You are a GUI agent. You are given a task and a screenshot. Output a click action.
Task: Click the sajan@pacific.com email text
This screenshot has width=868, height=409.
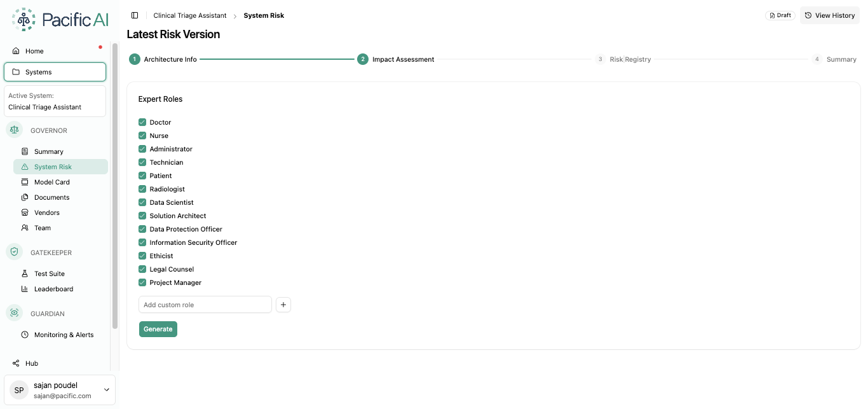[x=62, y=396]
